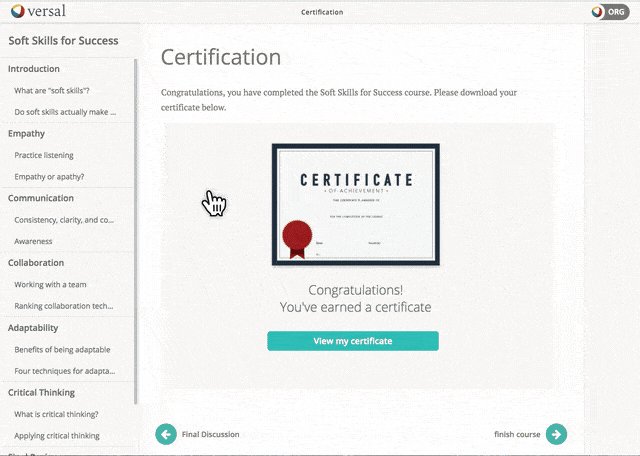This screenshot has width=640, height=456.
Task: Open What is critical thinking? lesson
Action: point(56,414)
